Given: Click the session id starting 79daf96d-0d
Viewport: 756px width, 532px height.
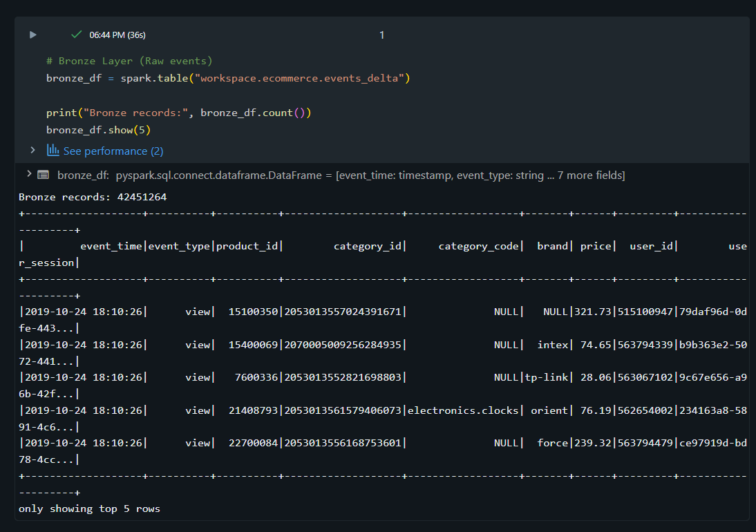Looking at the screenshot, I should click(713, 312).
